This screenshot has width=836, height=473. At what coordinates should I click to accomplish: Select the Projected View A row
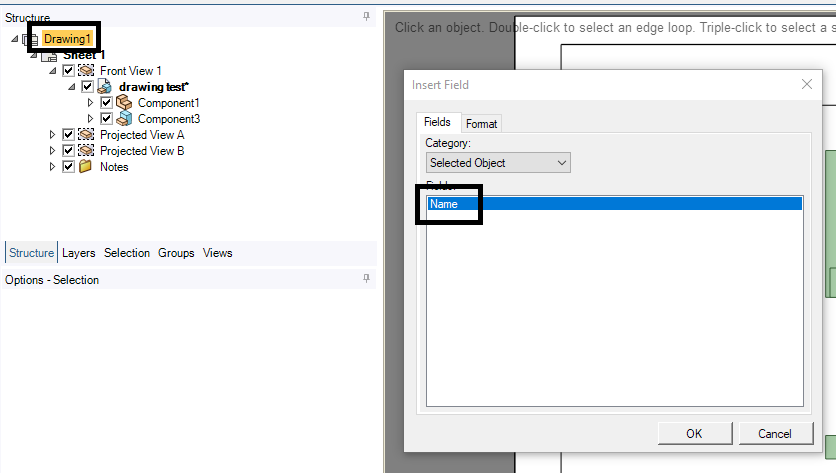tap(142, 135)
